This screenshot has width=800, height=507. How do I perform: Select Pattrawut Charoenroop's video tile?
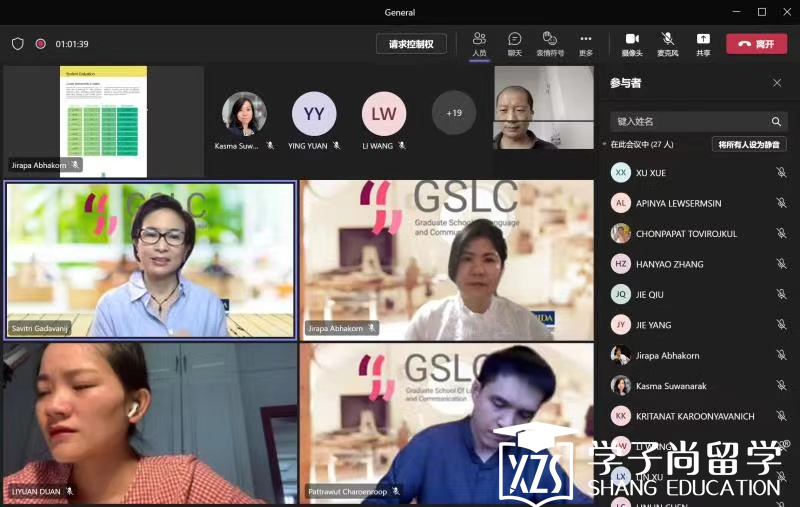coord(447,423)
